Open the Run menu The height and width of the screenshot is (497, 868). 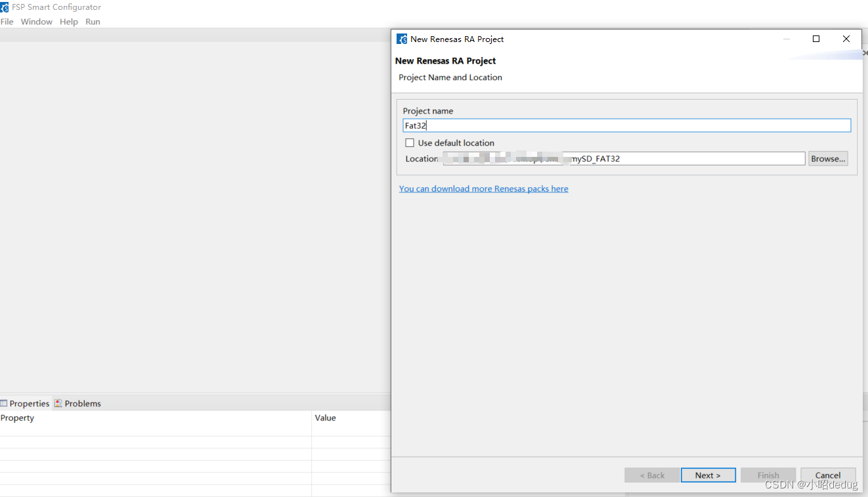[93, 22]
